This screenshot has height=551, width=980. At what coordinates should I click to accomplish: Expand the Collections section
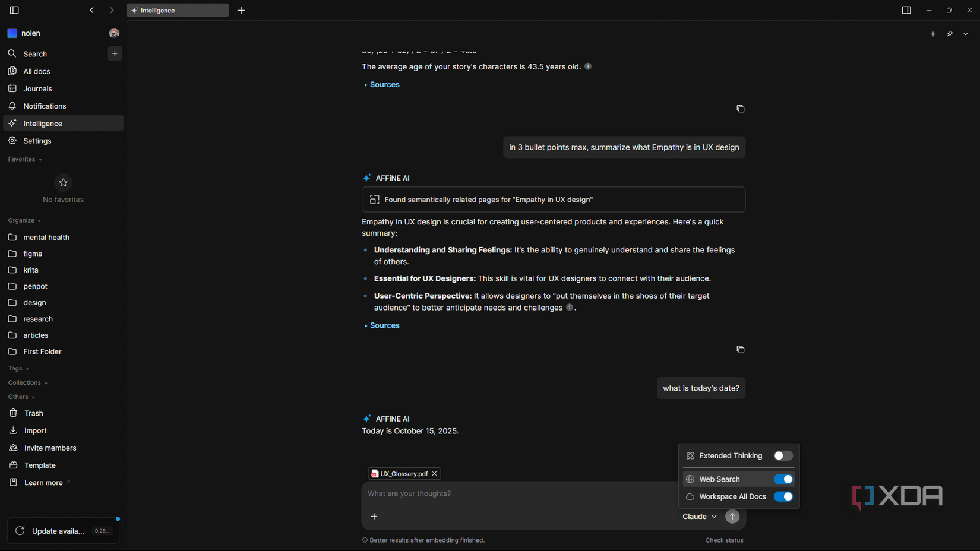tap(28, 382)
